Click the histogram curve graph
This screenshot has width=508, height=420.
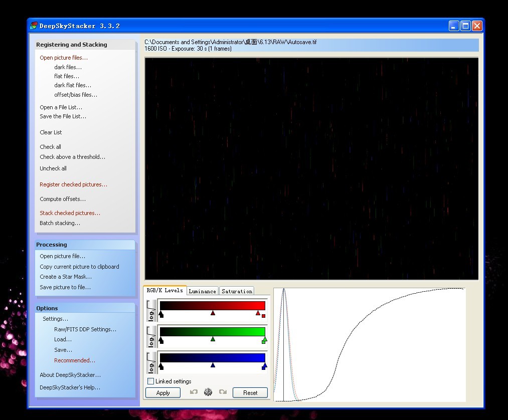tap(369, 344)
